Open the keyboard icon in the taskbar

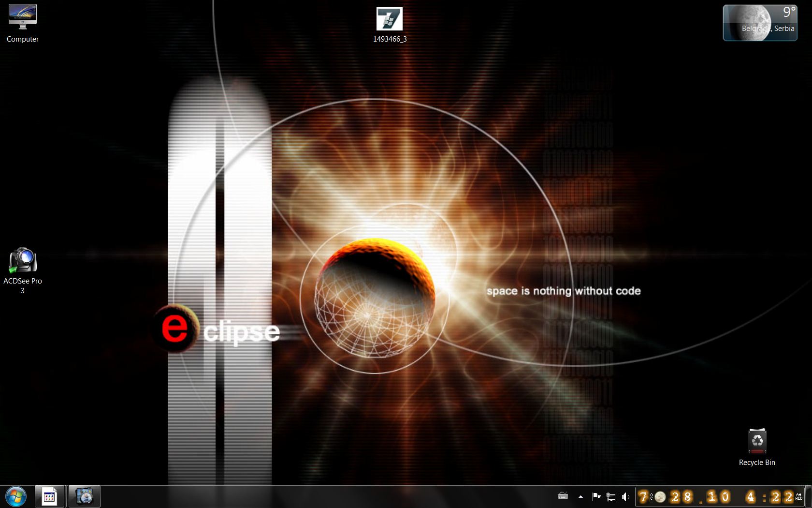(563, 496)
